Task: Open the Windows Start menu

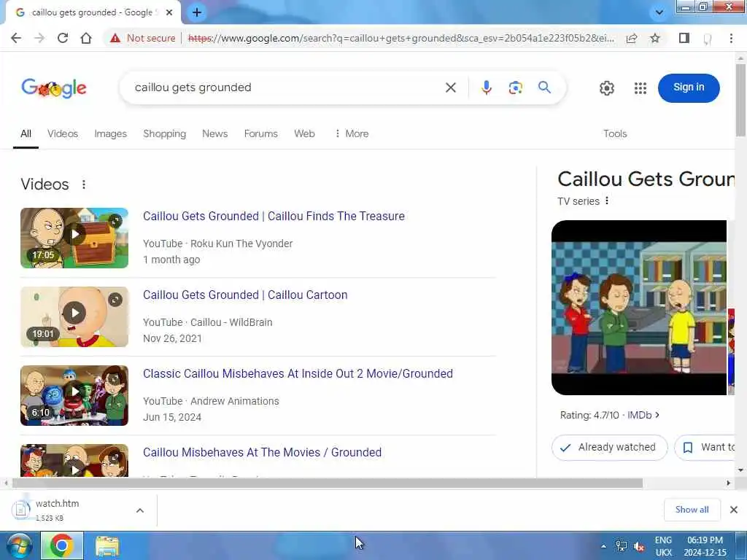Action: coord(19,545)
